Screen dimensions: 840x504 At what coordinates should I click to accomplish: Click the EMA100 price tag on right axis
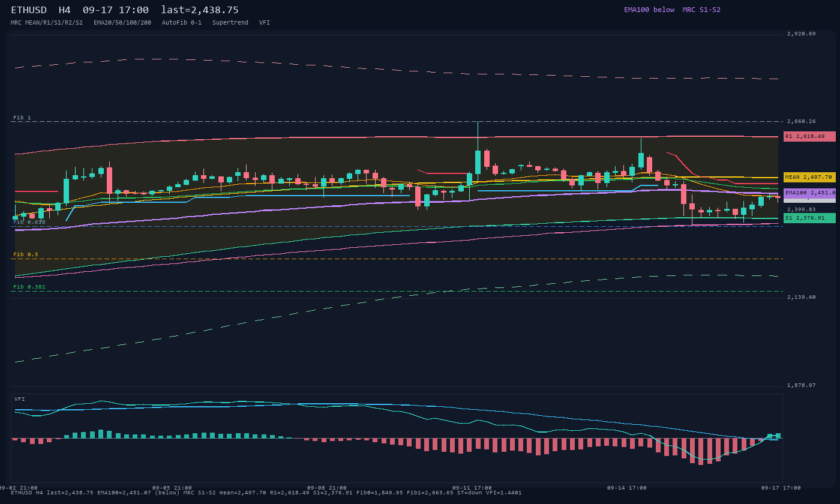pos(809,193)
